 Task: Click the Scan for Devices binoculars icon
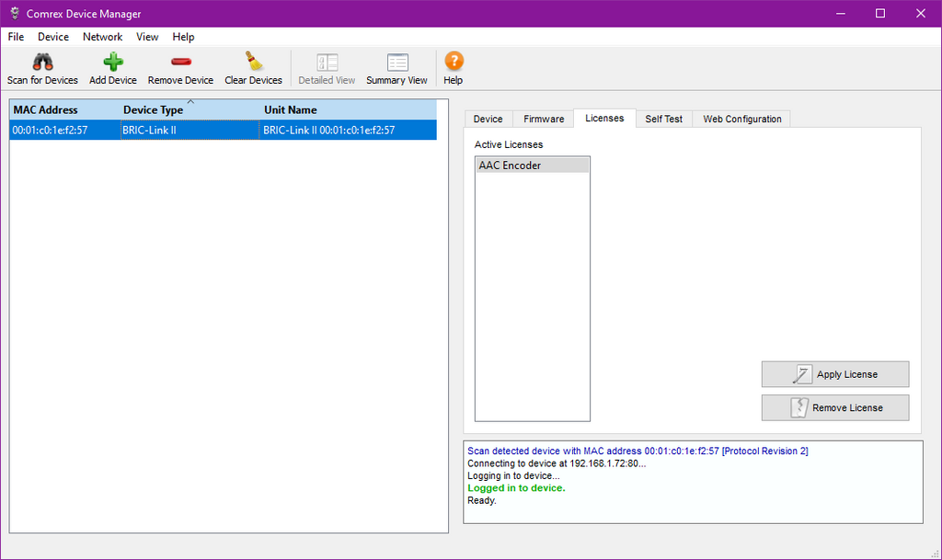(x=42, y=62)
